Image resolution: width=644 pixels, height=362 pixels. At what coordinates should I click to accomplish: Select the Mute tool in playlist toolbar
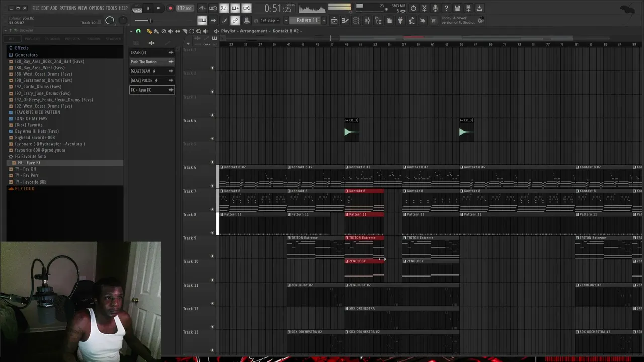171,31
